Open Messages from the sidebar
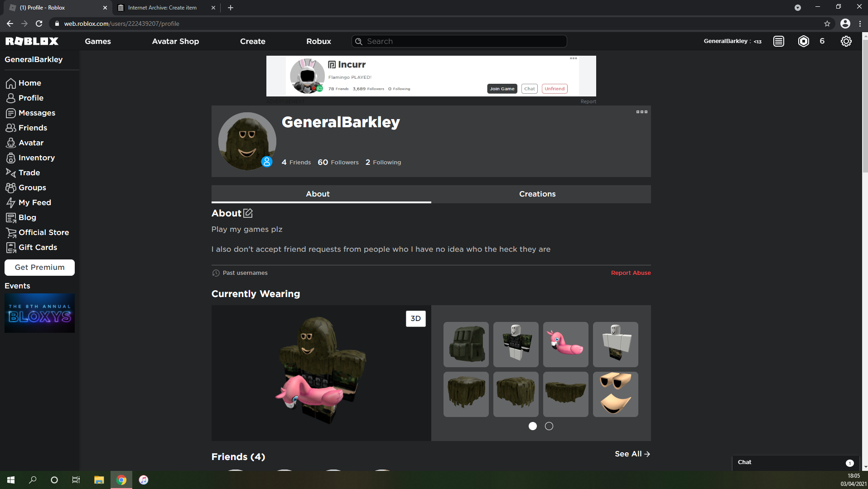868x489 pixels. [x=30, y=113]
